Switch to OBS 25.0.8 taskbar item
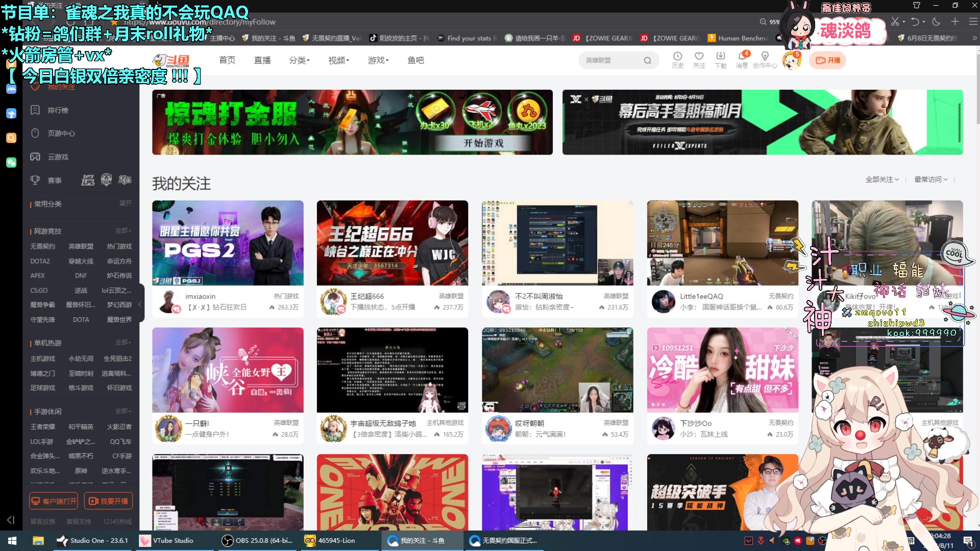Viewport: 980px width, 551px height. (x=258, y=540)
